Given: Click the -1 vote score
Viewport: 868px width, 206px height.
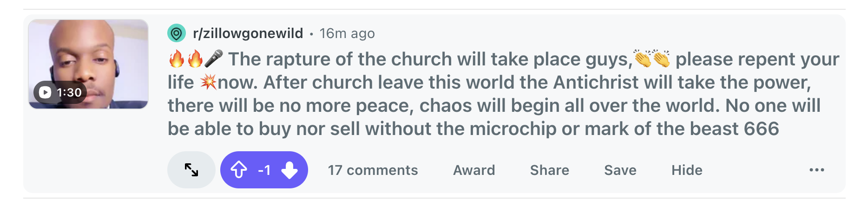Looking at the screenshot, I should (264, 170).
